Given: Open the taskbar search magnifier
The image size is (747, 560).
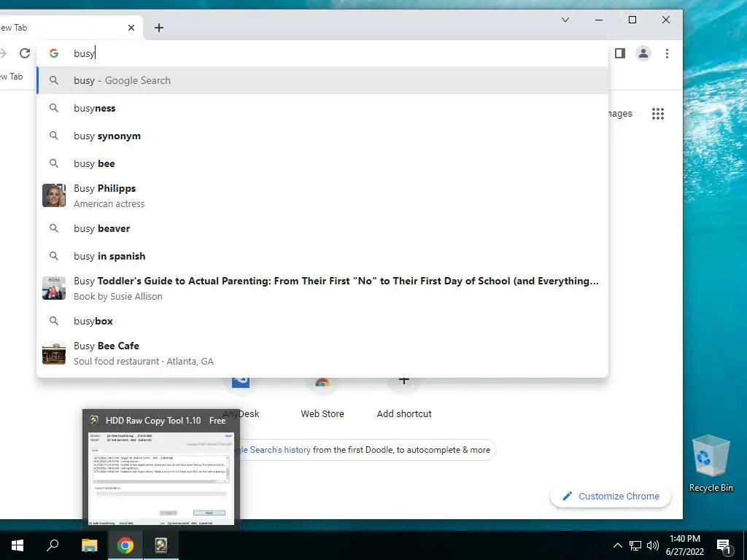Looking at the screenshot, I should (53, 545).
